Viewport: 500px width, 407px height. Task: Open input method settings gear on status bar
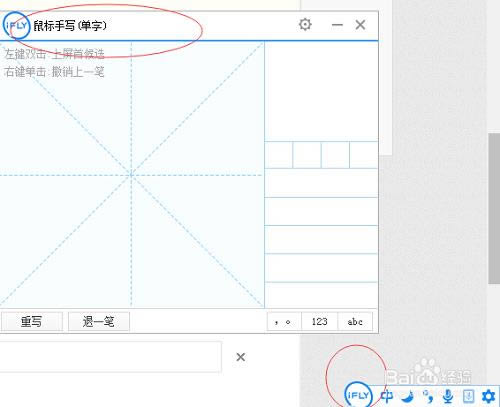(x=489, y=396)
